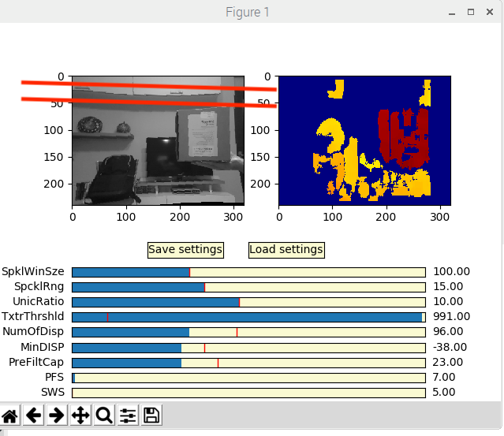Image resolution: width=504 pixels, height=436 pixels.
Task: Select the Pan move tool
Action: 80,416
